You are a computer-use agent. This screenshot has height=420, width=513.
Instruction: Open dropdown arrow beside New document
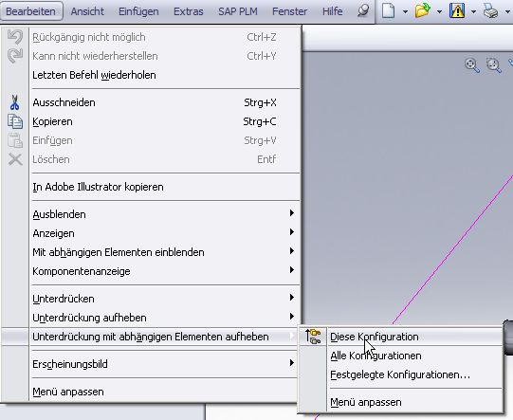[x=405, y=11]
